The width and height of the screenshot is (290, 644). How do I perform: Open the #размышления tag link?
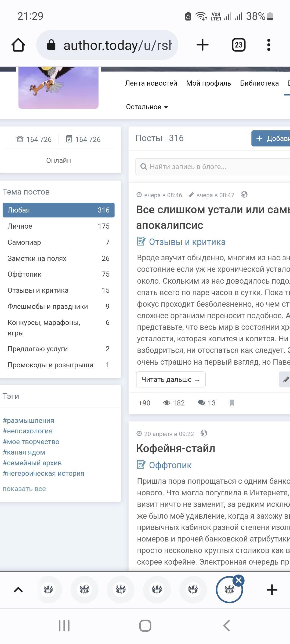(x=28, y=420)
